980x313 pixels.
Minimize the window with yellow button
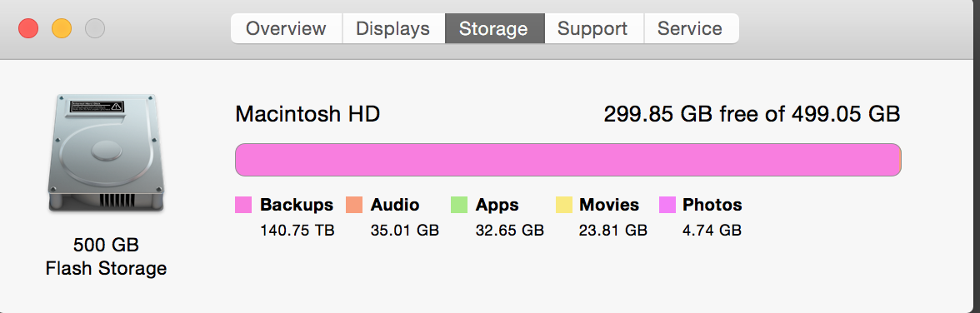[62, 29]
